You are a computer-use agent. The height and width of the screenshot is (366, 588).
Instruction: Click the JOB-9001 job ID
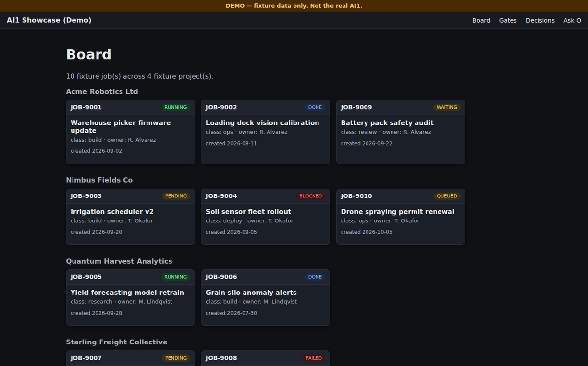pyautogui.click(x=86, y=107)
